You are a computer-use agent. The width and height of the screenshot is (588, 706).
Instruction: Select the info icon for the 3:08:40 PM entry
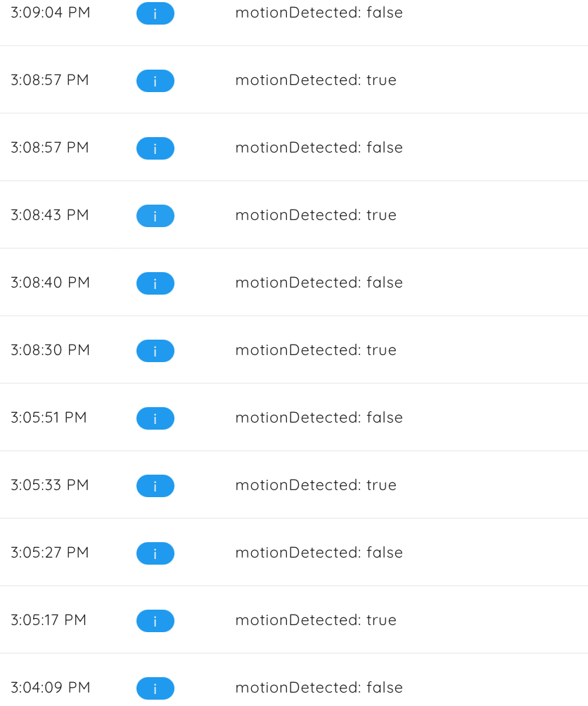(155, 283)
